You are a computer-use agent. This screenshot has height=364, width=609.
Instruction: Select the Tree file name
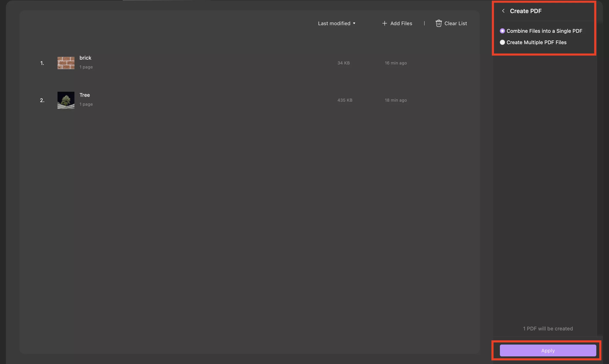point(84,95)
